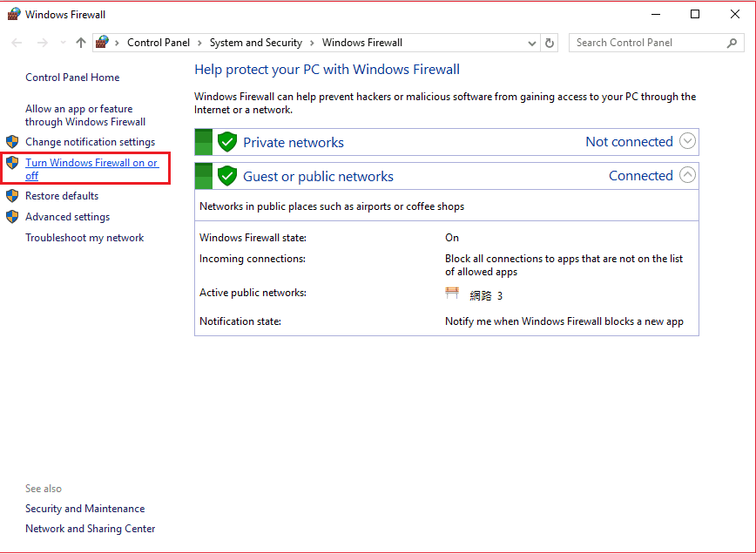756x554 pixels.
Task: Open Troubleshoot my network link
Action: click(84, 238)
